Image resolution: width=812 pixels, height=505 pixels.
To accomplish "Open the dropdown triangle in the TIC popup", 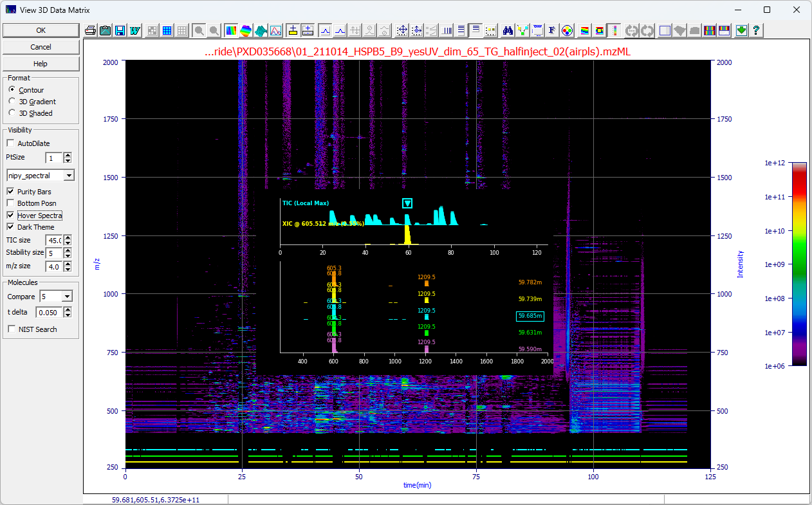I will 408,203.
